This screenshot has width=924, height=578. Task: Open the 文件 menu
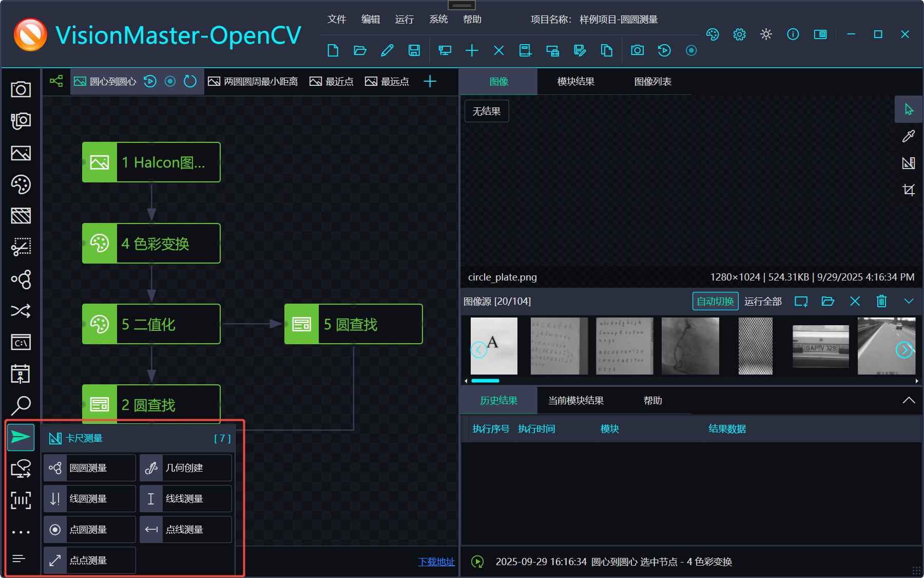tap(337, 20)
